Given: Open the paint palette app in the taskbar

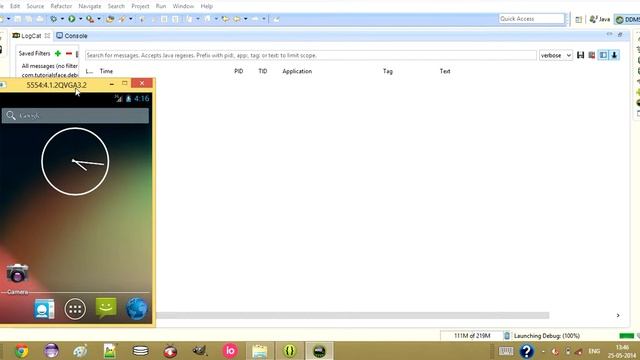Looking at the screenshot, I should (x=80, y=351).
